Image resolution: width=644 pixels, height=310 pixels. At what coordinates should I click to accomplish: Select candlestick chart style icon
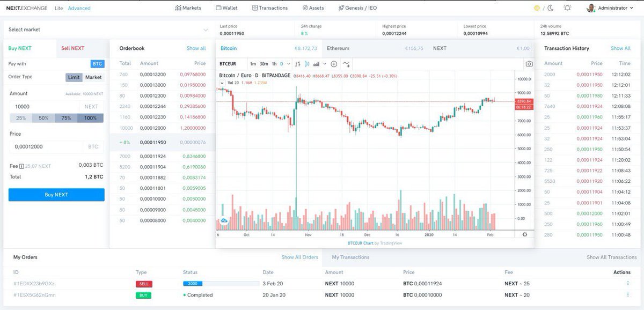coord(307,64)
